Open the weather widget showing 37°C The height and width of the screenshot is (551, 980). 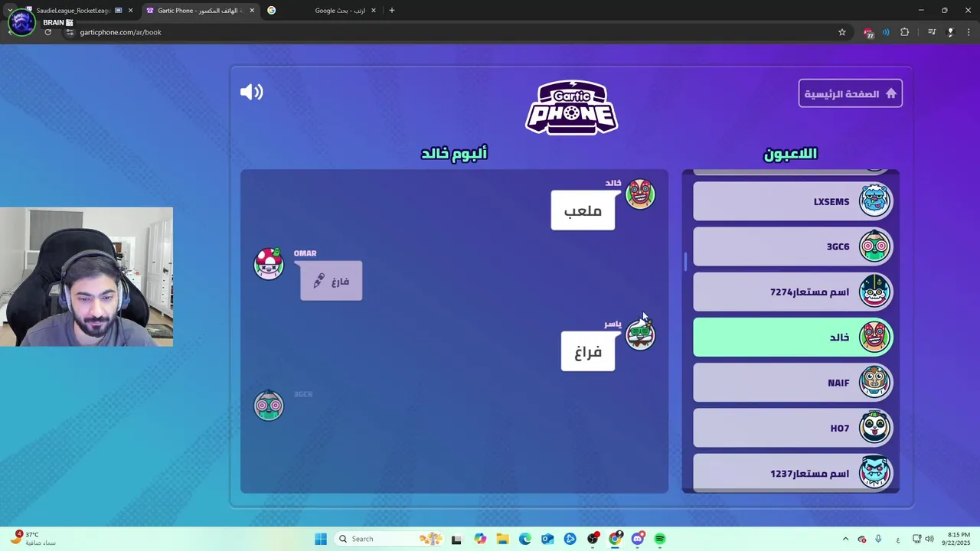click(32, 539)
